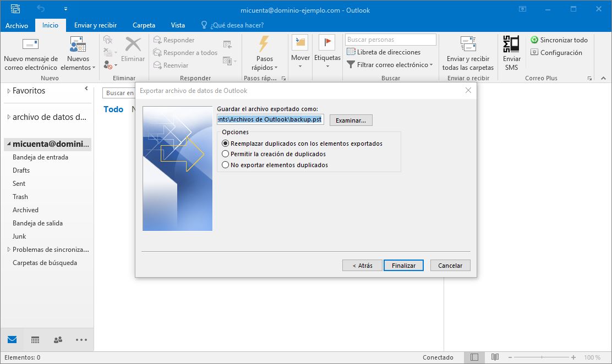Expand Problemas de sincroniza... folder
The image size is (612, 364).
point(9,250)
